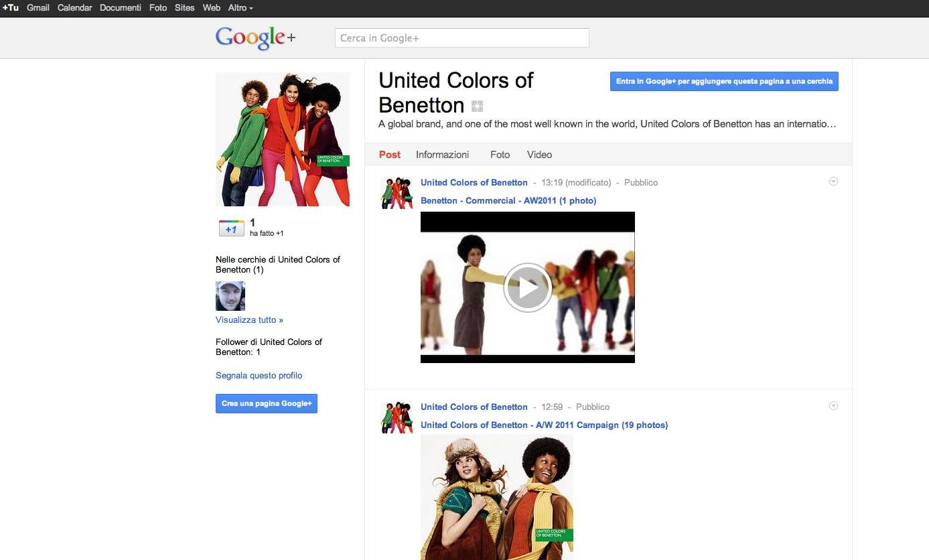Open Gmail from the top bar
This screenshot has width=929, height=560.
(x=38, y=8)
